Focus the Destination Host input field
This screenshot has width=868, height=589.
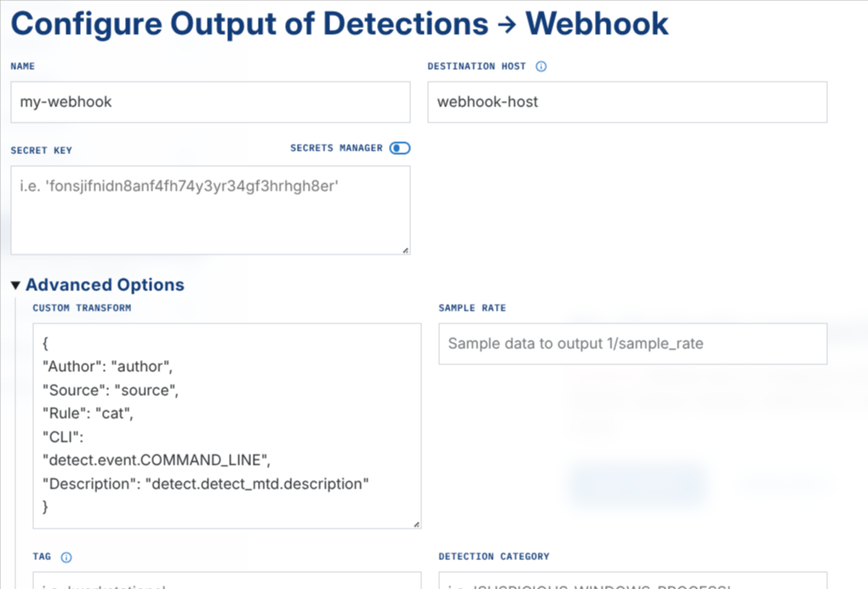point(627,102)
